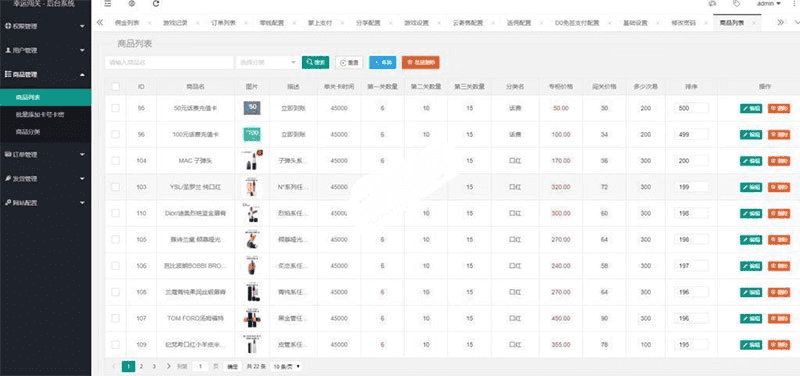The width and height of the screenshot is (800, 376).
Task: Check the box for TOM FORD row
Action: (116, 318)
